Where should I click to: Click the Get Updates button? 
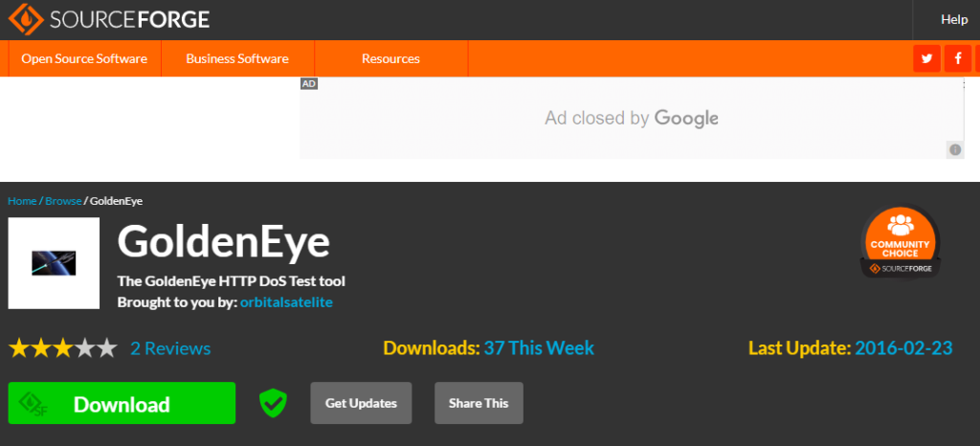pyautogui.click(x=361, y=403)
